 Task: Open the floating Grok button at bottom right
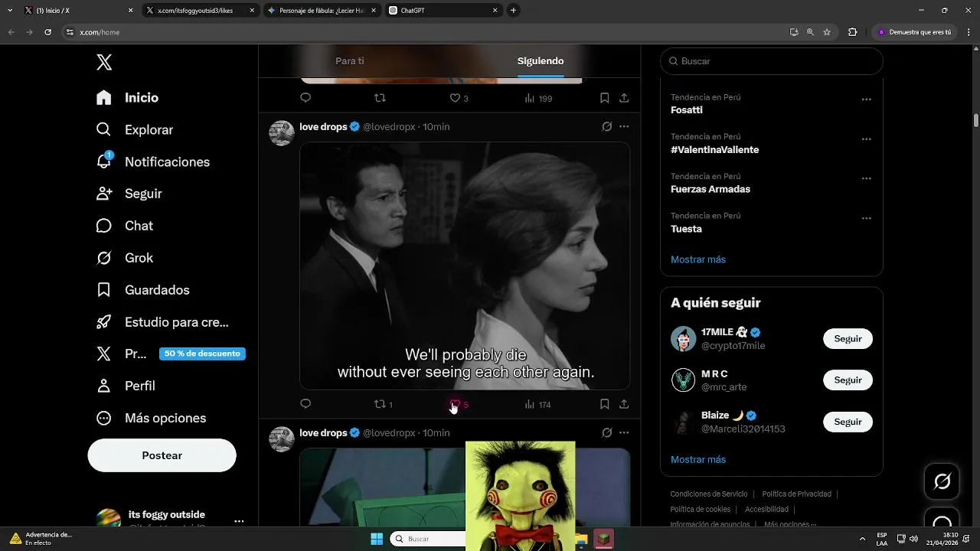[x=942, y=481]
